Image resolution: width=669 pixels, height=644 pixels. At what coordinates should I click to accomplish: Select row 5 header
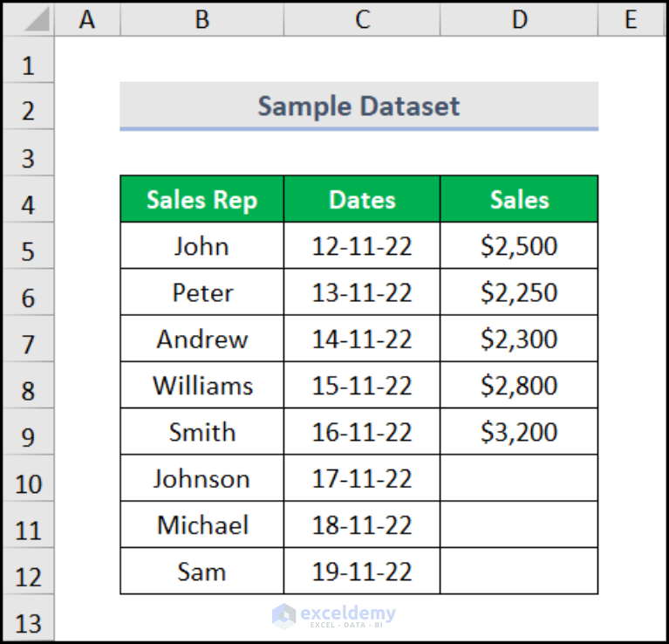point(28,246)
